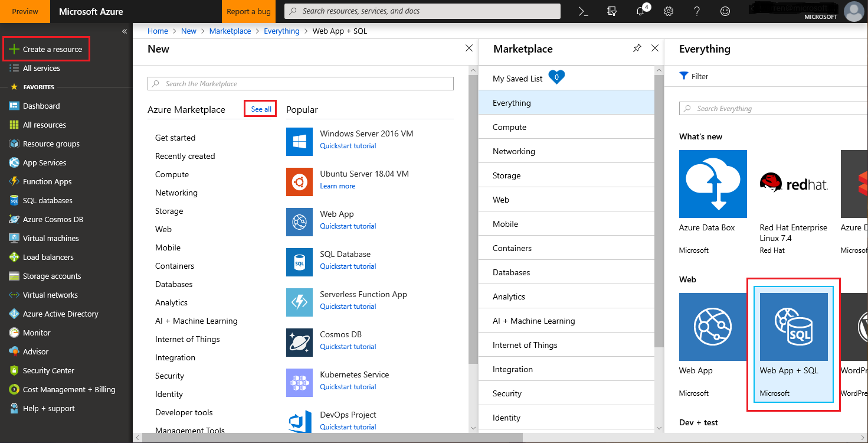
Task: Open the directory subscription filter
Action: (612, 11)
